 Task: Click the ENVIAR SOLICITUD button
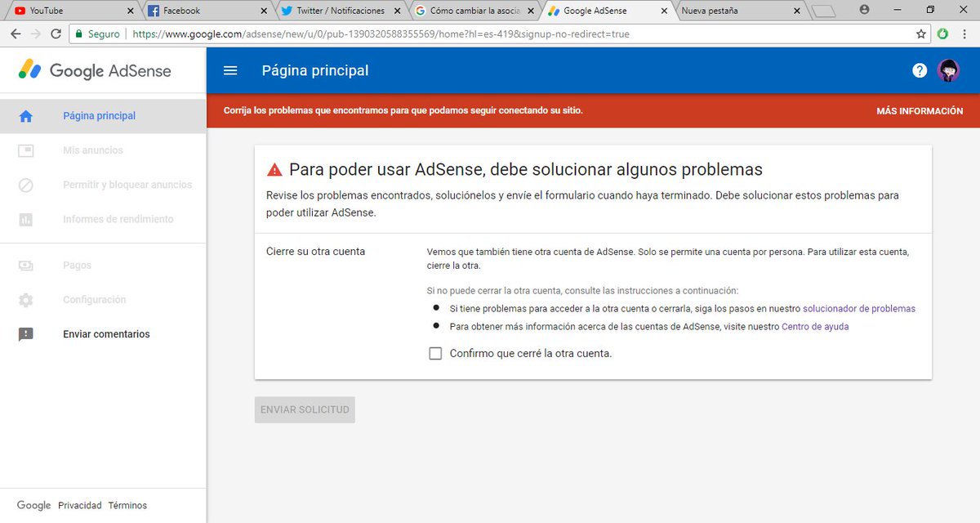coord(305,409)
